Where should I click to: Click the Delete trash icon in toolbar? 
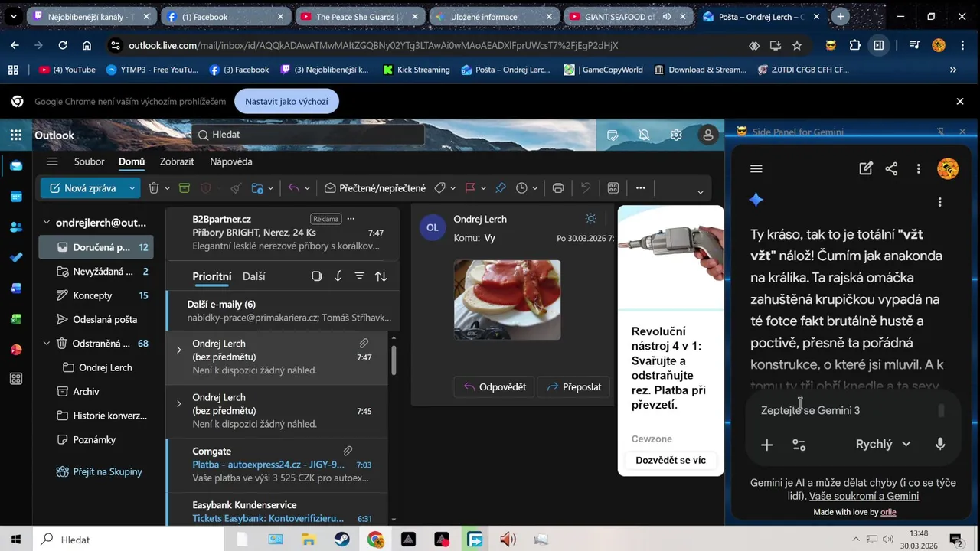[153, 188]
